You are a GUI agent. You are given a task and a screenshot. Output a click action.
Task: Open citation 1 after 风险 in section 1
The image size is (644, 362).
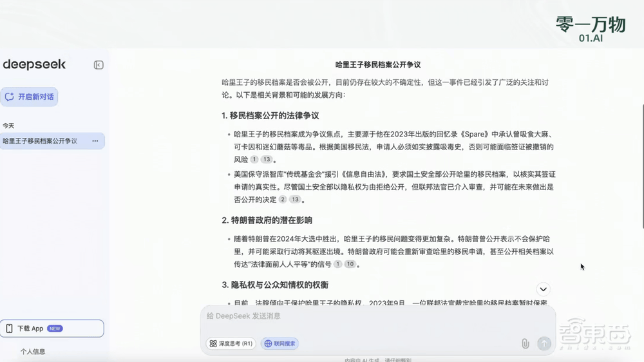click(x=254, y=160)
